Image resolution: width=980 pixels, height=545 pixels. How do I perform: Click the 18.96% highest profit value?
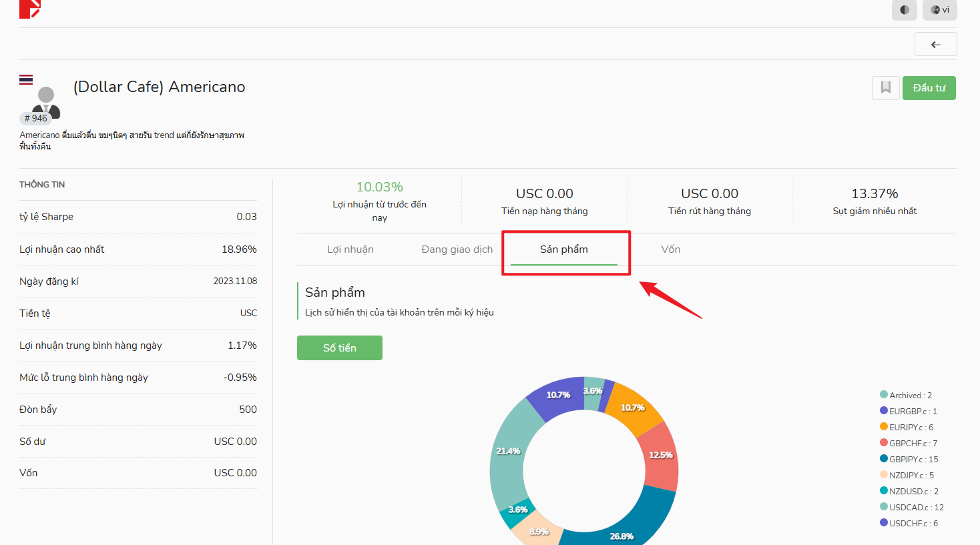tap(239, 249)
